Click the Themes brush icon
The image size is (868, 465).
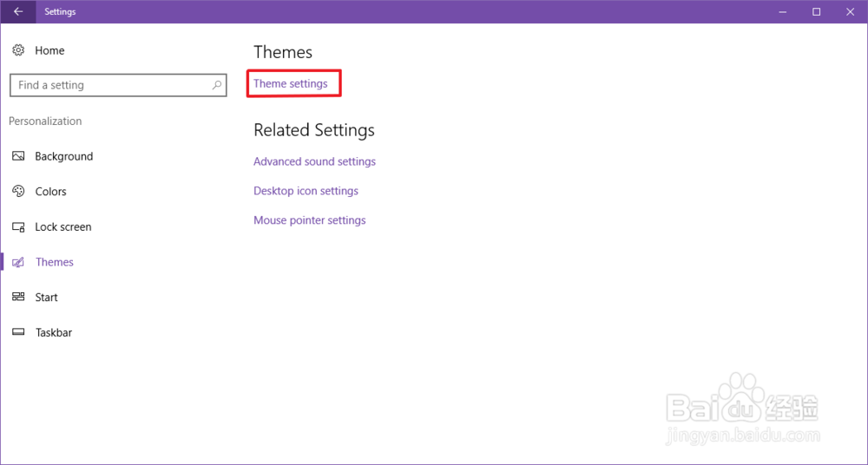18,262
